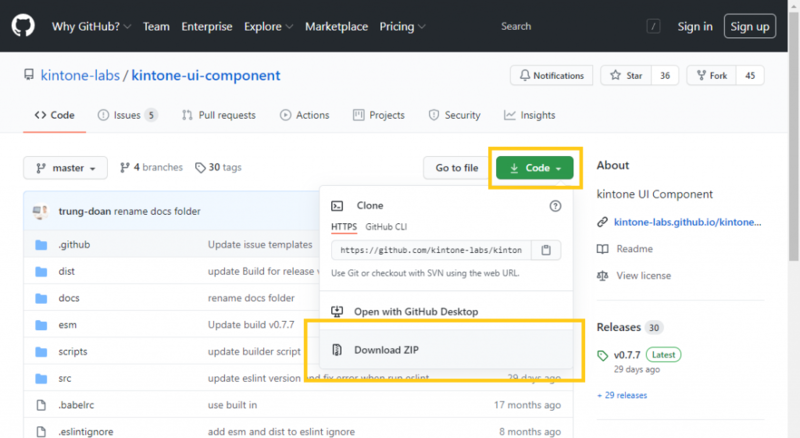Viewport: 800px width, 438px height.
Task: Select the HTTPS clone tab
Action: (x=344, y=227)
